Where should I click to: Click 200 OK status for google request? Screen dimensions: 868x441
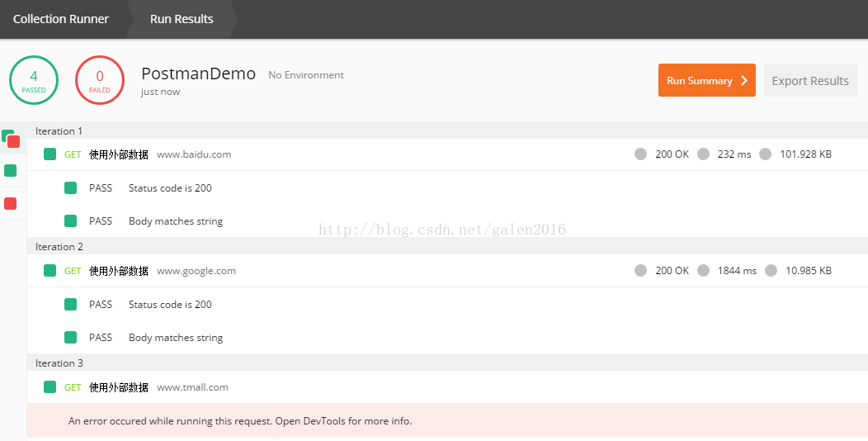coord(672,270)
